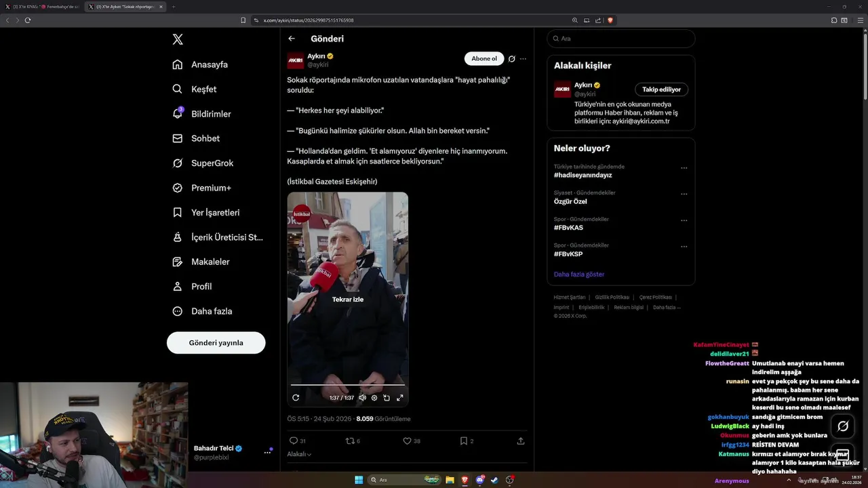
Task: Open Anasayfa home page
Action: [200, 64]
